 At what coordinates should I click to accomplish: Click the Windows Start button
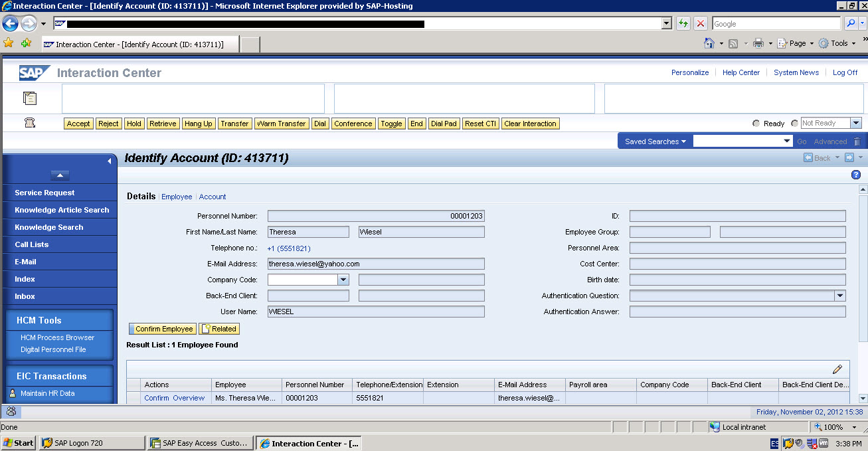(19, 443)
